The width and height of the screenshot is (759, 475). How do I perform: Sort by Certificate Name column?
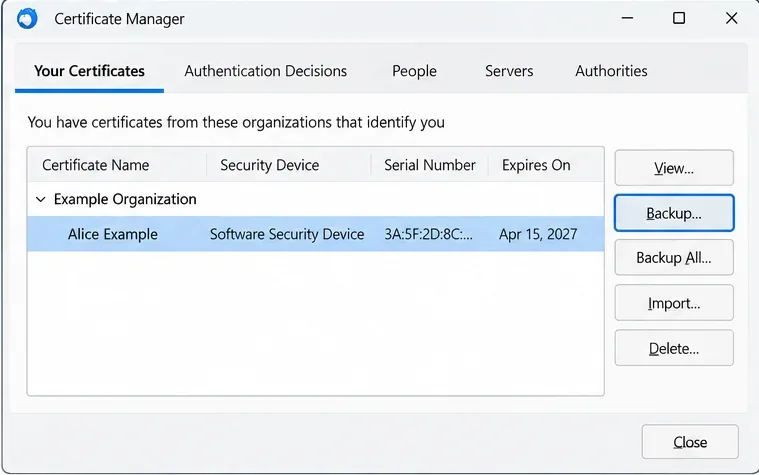[x=117, y=165]
